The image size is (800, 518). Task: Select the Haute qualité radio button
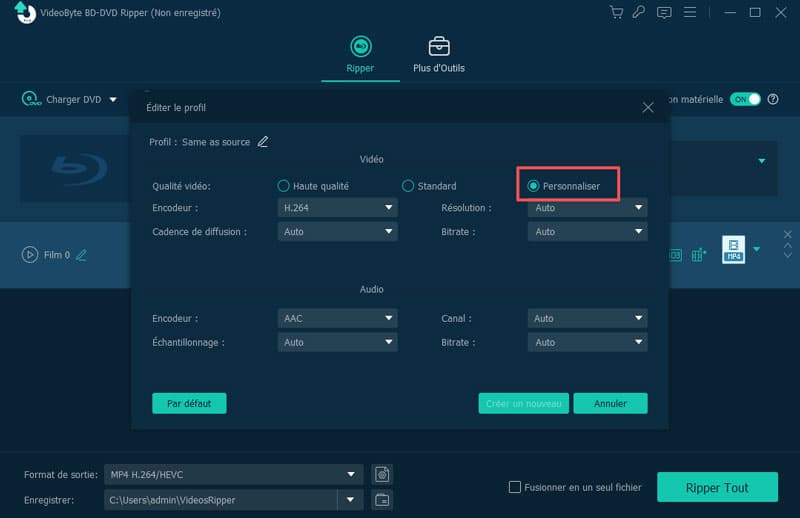[284, 186]
